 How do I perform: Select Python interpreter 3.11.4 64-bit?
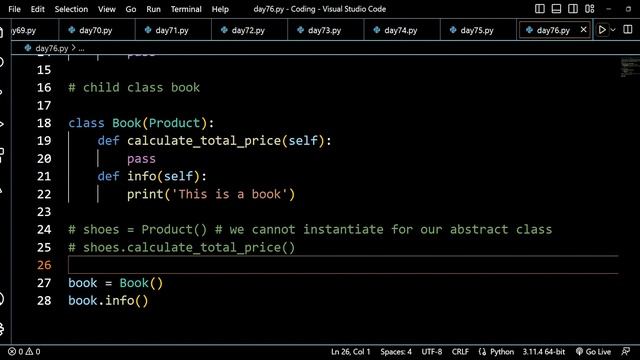(x=544, y=351)
